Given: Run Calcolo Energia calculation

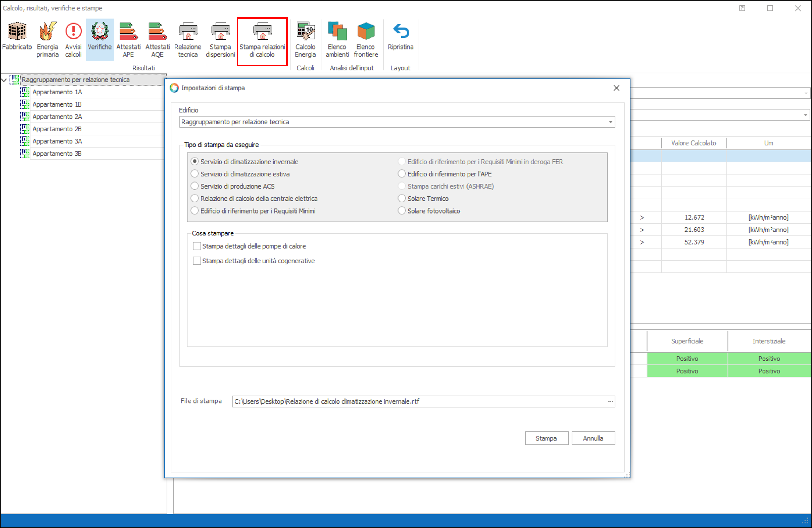Looking at the screenshot, I should pyautogui.click(x=305, y=40).
